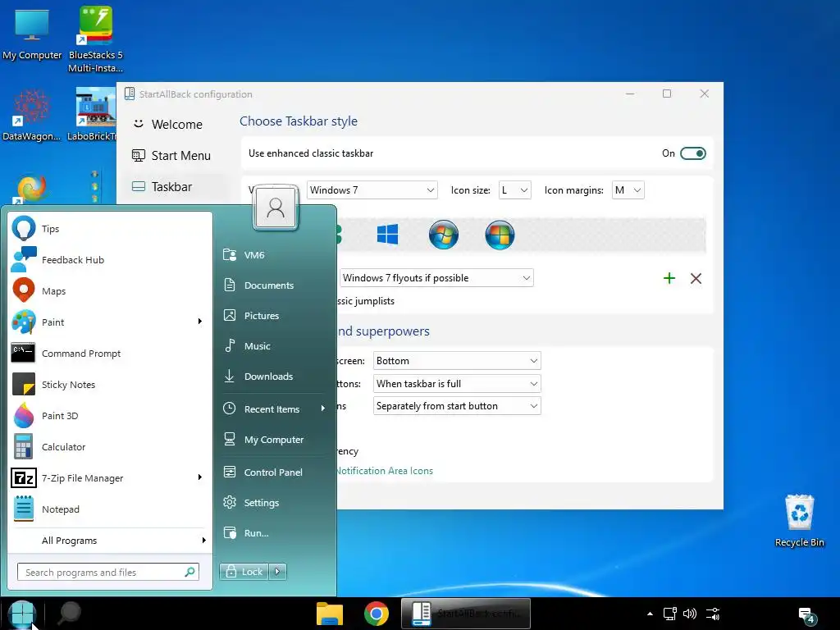840x630 pixels.
Task: Launch Chrome from taskbar
Action: [x=376, y=614]
